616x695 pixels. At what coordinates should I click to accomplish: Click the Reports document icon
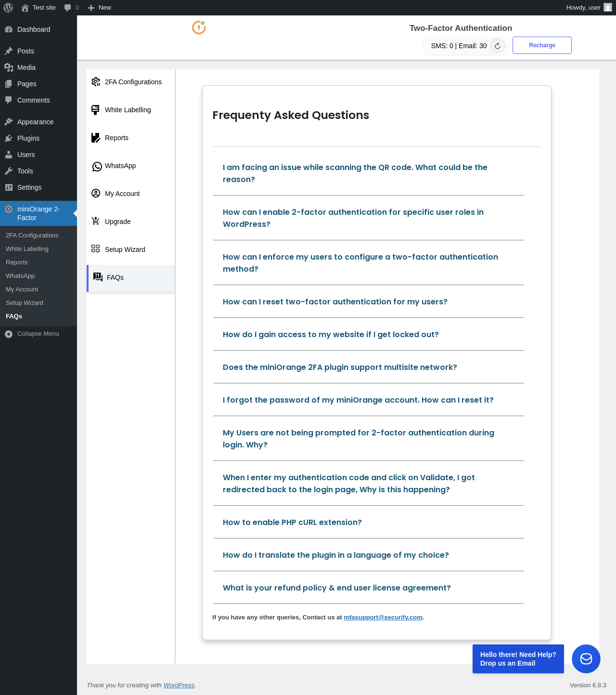click(96, 138)
